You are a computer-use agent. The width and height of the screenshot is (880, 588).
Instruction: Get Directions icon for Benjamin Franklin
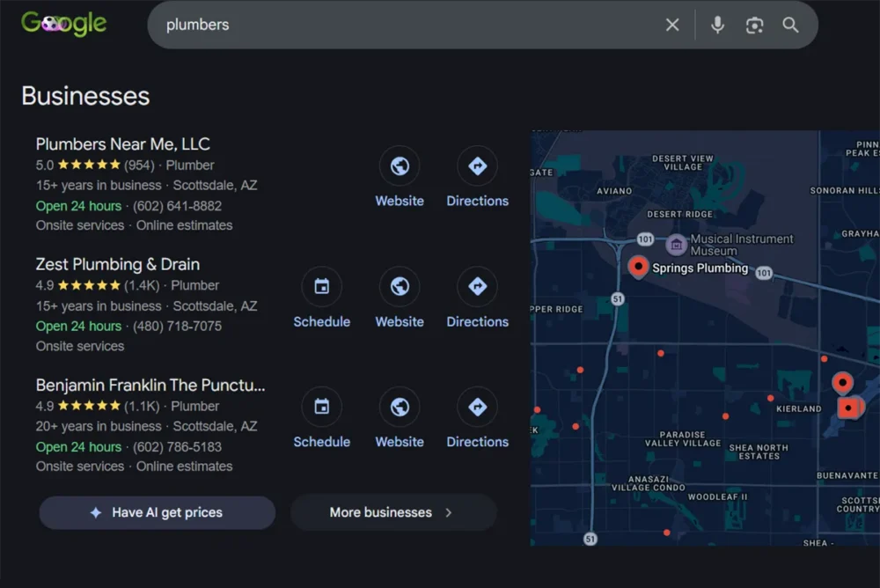pyautogui.click(x=478, y=407)
